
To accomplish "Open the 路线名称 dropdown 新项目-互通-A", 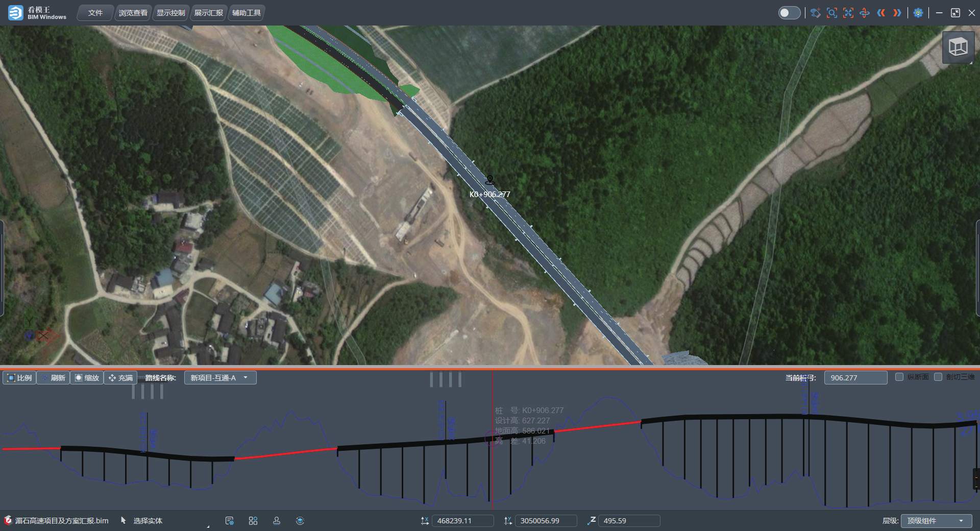I will (220, 378).
